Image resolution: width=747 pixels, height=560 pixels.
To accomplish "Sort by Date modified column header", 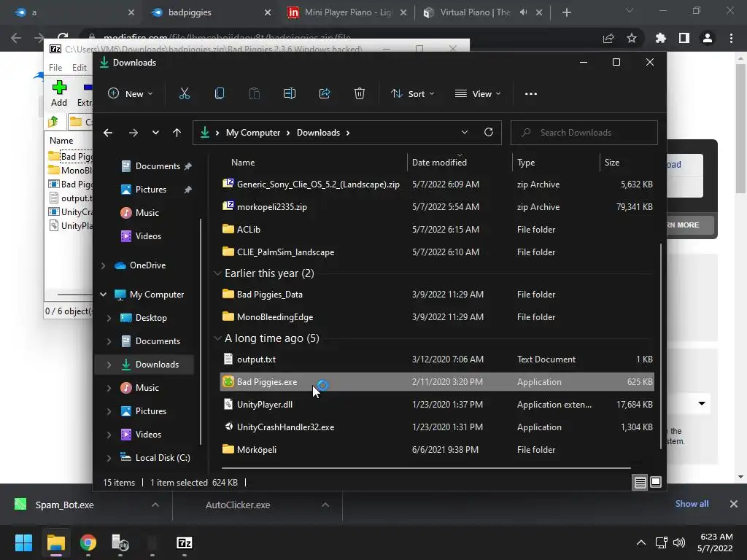I will tap(439, 163).
